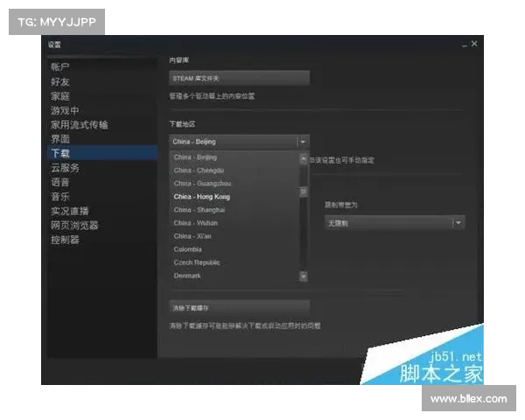Go to 家用流式传输 settings
This screenshot has width=525, height=420.
79,125
